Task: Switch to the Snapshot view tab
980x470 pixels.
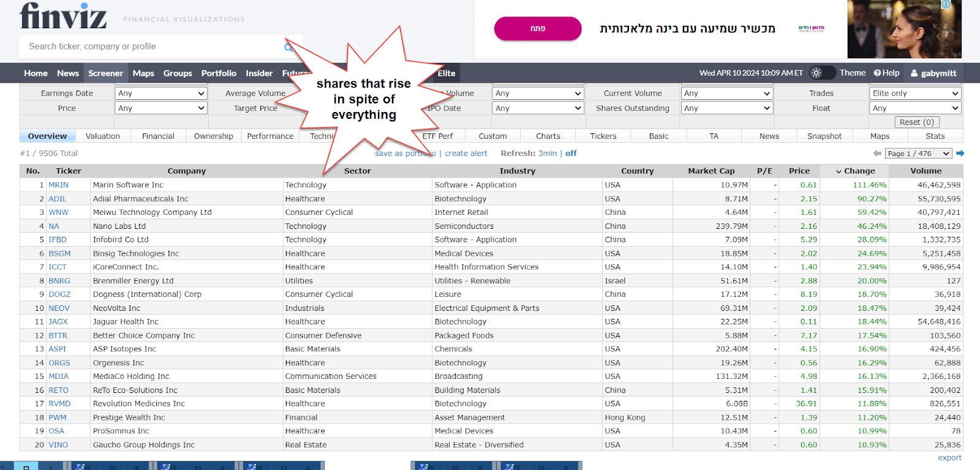Action: tap(824, 136)
